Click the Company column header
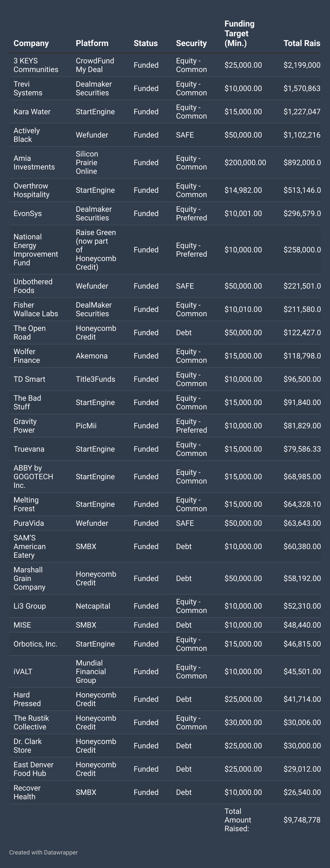This screenshot has height=868, width=330. coord(31,43)
